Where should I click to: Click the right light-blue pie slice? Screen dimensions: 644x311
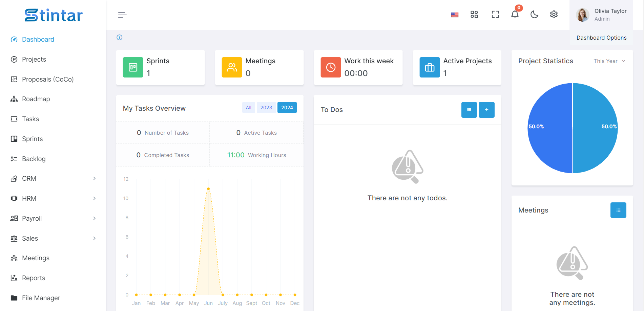(595, 128)
